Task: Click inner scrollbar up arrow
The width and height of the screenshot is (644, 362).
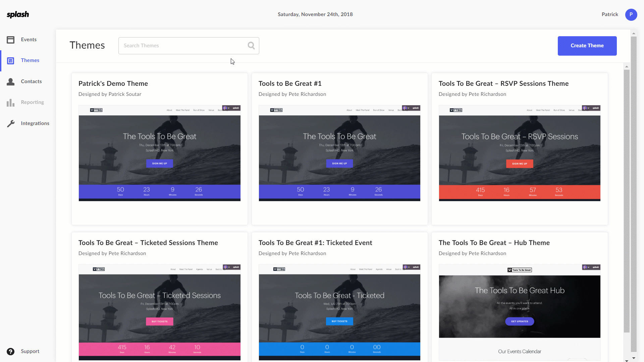Action: point(626,67)
